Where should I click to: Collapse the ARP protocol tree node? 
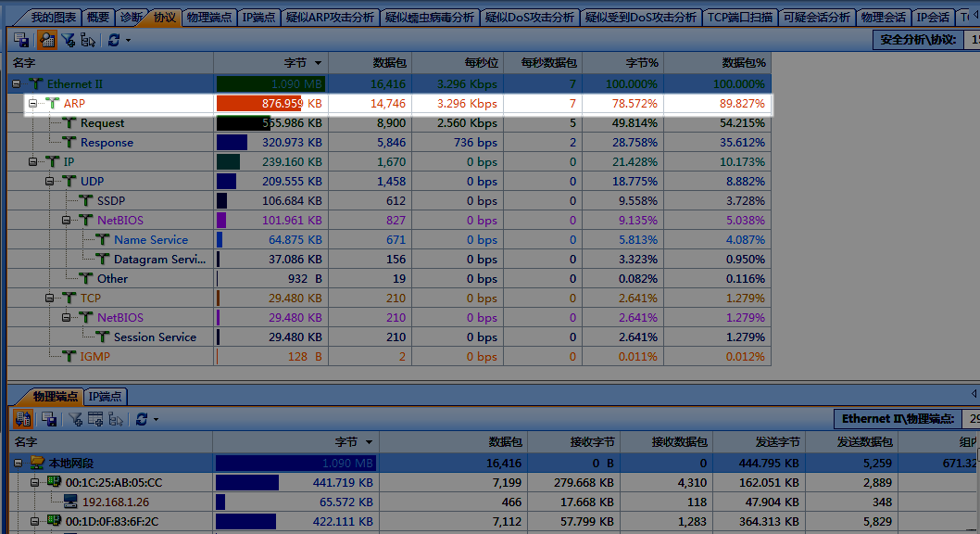(33, 104)
